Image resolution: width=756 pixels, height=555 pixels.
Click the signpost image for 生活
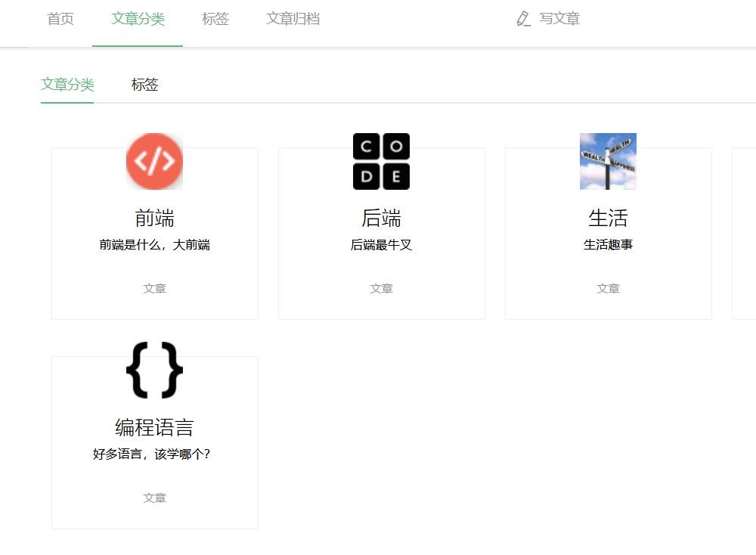(x=608, y=161)
